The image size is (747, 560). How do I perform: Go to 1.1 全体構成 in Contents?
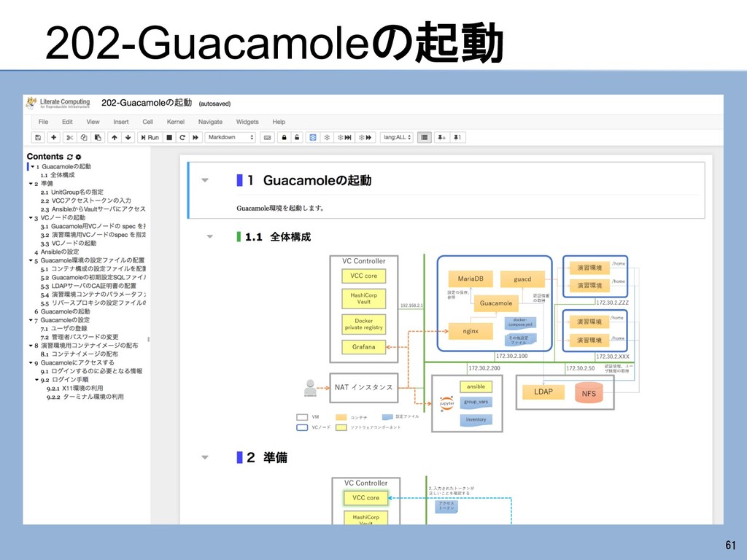pos(58,175)
